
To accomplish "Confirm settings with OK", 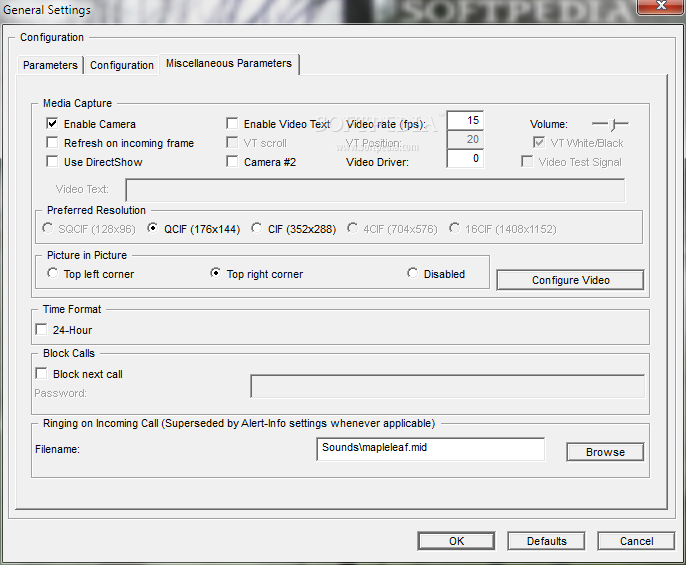I will pos(456,541).
